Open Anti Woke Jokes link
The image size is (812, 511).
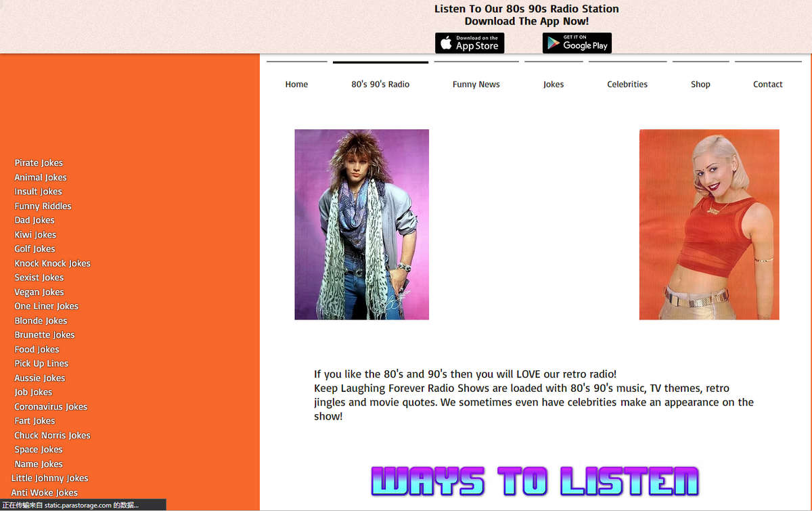44,493
